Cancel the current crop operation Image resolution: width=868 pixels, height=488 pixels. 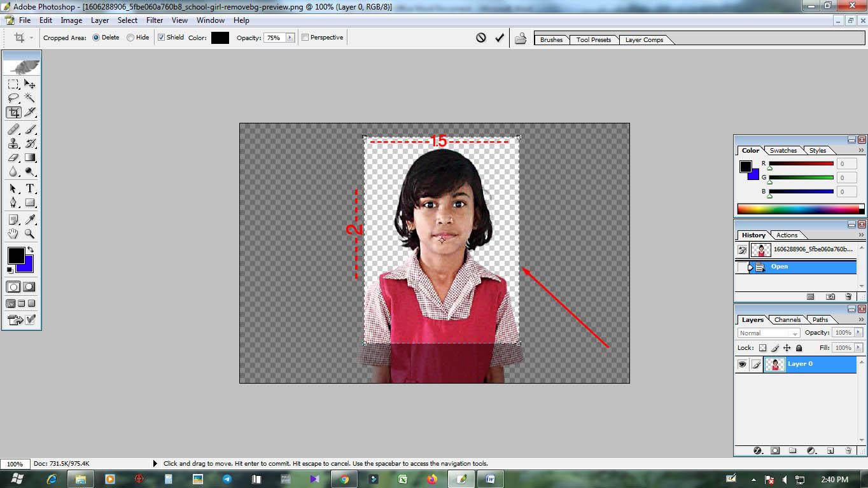[481, 38]
